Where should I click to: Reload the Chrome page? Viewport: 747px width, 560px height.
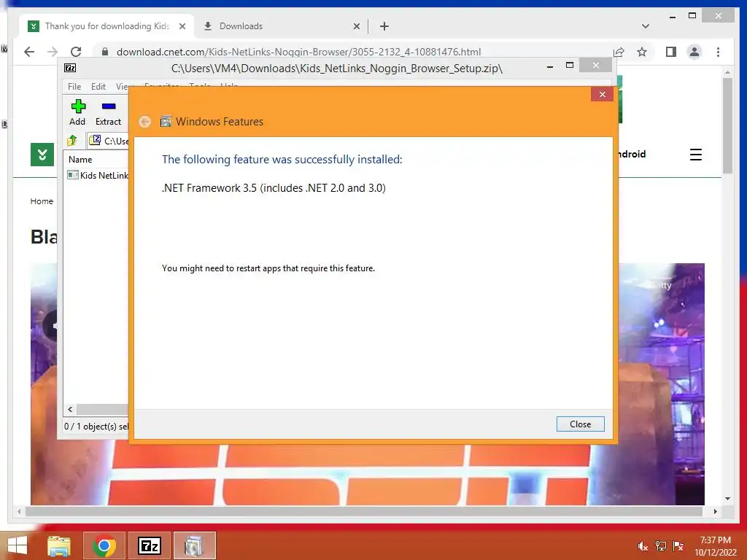click(76, 52)
